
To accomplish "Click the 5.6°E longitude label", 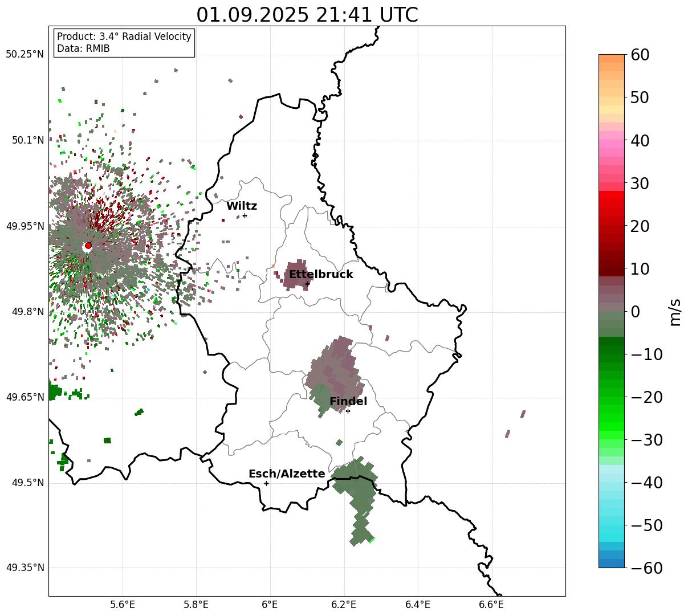I will pos(123,605).
